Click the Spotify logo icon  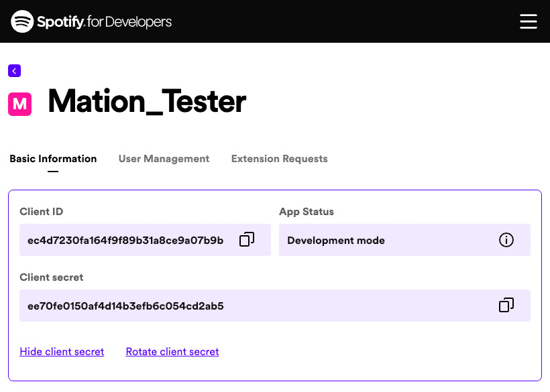coord(22,21)
